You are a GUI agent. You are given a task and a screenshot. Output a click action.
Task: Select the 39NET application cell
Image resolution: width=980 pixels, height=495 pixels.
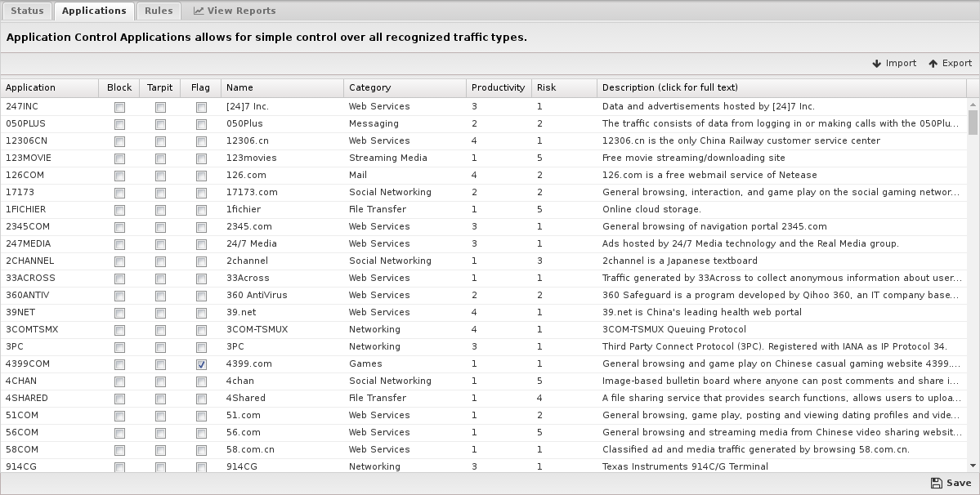pos(49,312)
